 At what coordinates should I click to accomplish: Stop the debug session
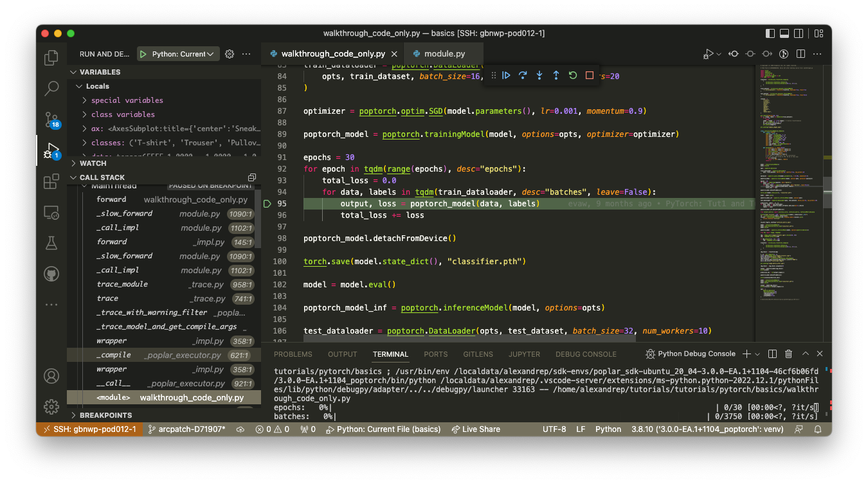pyautogui.click(x=589, y=75)
